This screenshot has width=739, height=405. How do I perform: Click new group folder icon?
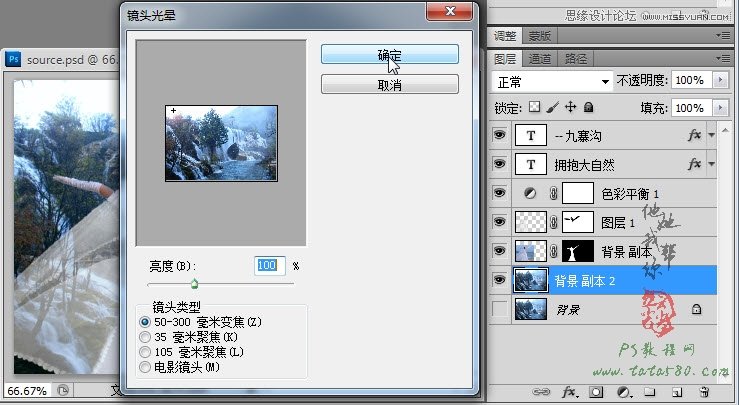pos(650,392)
